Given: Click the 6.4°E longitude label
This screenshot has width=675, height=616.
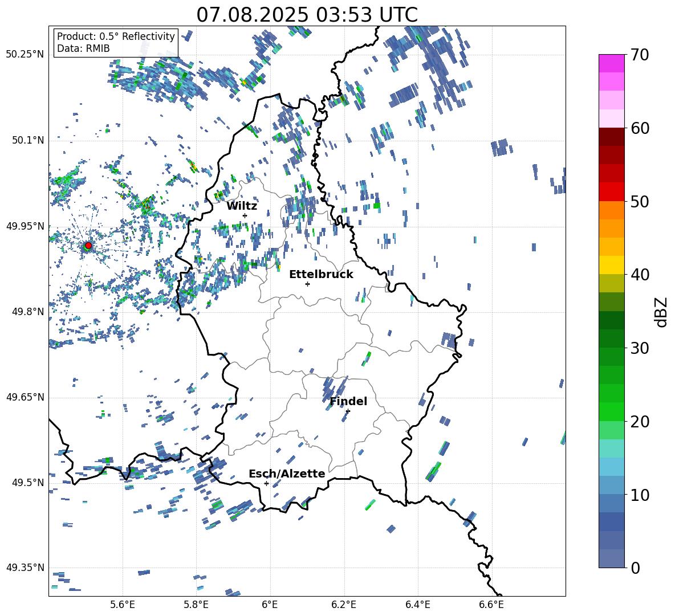Looking at the screenshot, I should (x=417, y=605).
